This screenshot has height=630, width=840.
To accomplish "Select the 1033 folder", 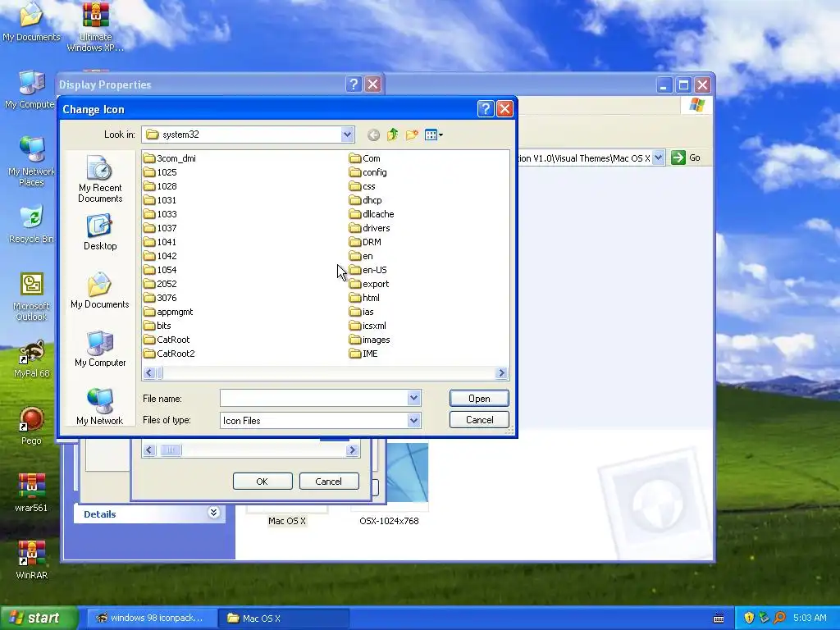I will click(160, 214).
